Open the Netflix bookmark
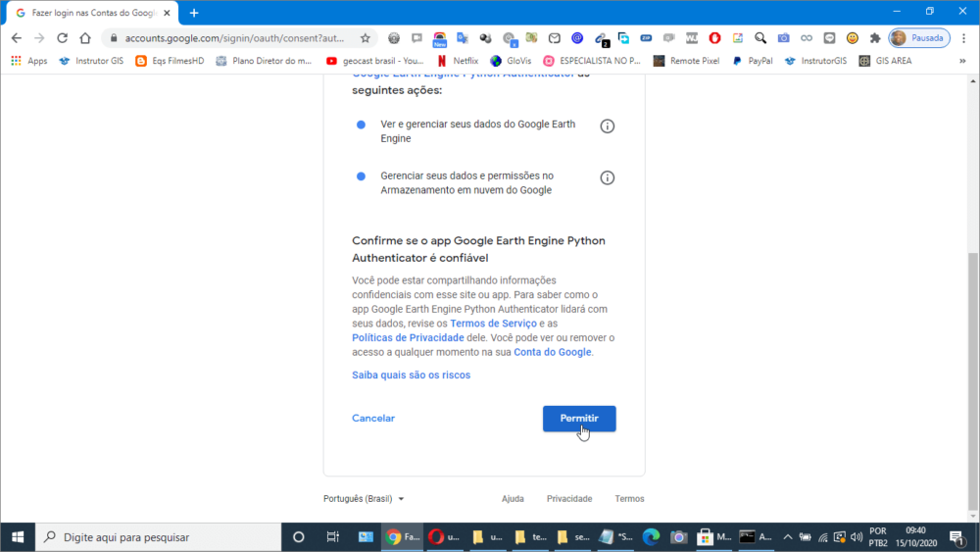This screenshot has height=552, width=980. click(458, 61)
